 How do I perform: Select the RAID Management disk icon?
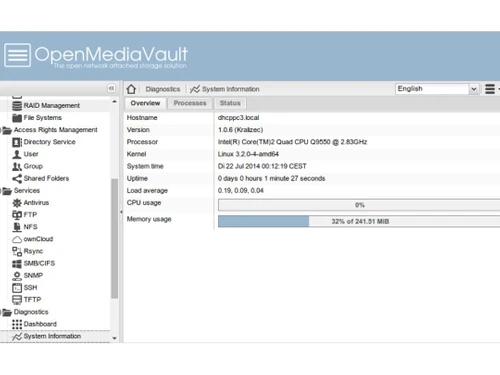coord(17,106)
